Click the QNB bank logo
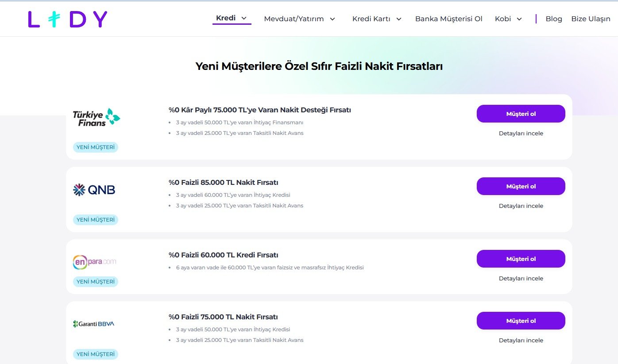The image size is (618, 364). click(94, 190)
